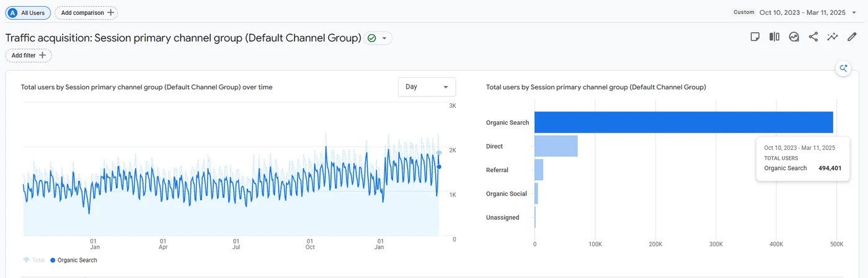Click the last data point on line chart
Viewport: 868px width, 278px height.
point(439,167)
